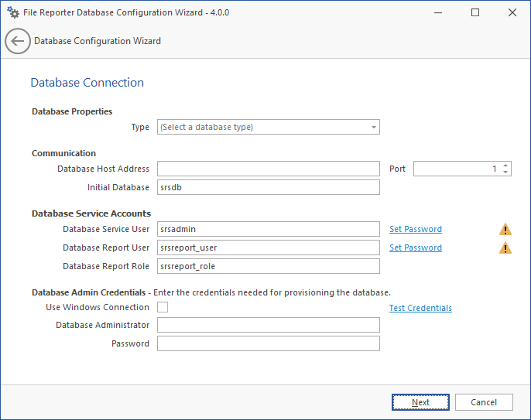Click the warning icon beside Database Service User
The image size is (531, 420).
click(x=505, y=229)
